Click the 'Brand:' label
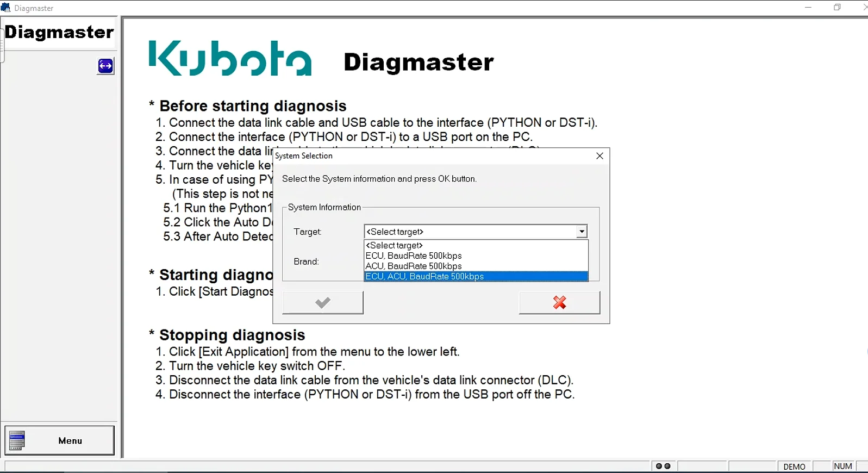 pyautogui.click(x=306, y=262)
